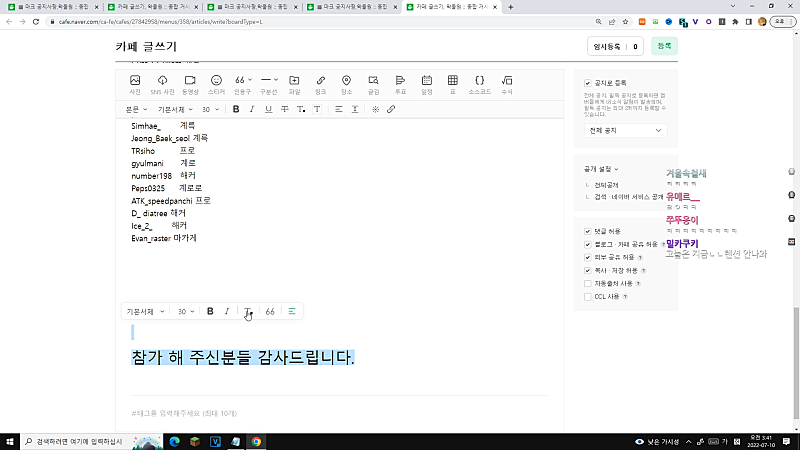Image resolution: width=800 pixels, height=450 pixels.
Task: Switch to fourth browser tab
Action: coord(352,7)
